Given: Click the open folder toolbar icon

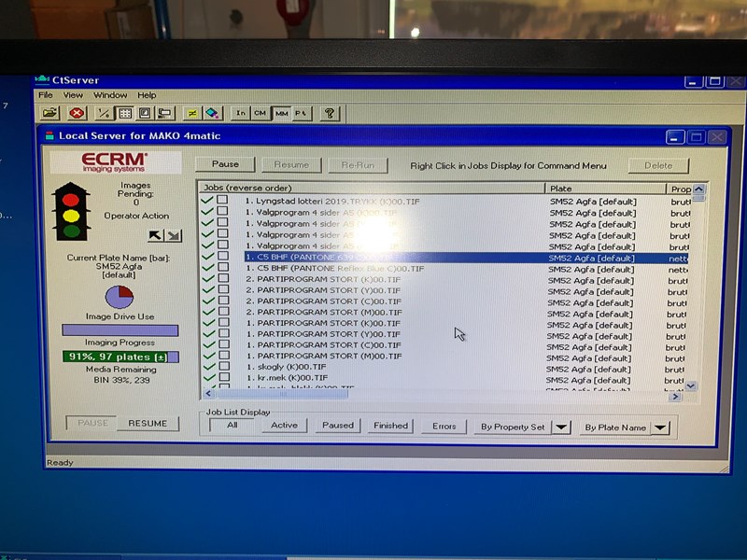Looking at the screenshot, I should point(49,113).
